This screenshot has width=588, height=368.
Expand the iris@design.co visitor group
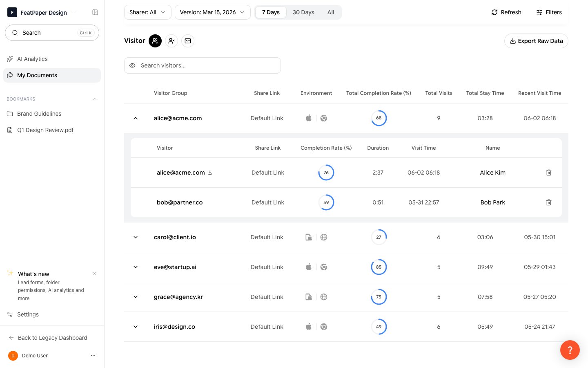click(136, 327)
